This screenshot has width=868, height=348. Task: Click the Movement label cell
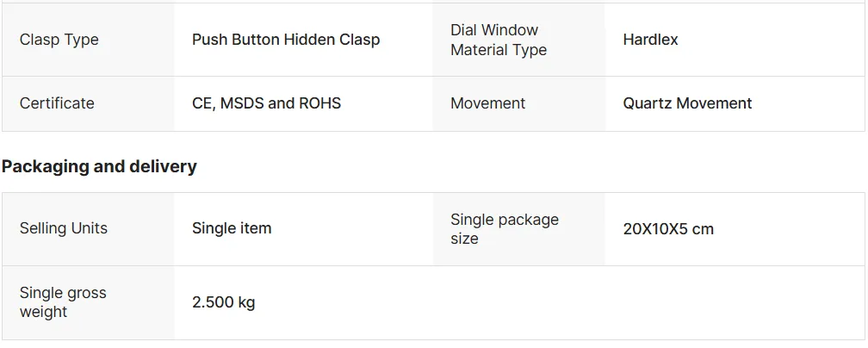tap(487, 103)
